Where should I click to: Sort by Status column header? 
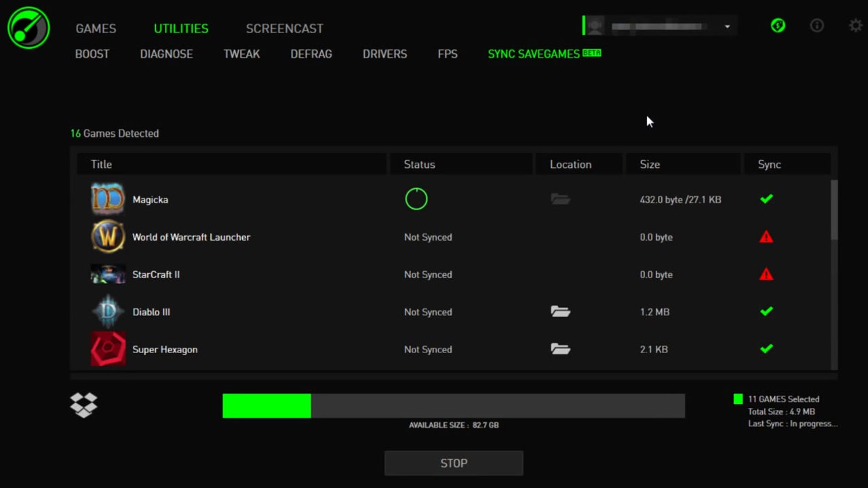[x=461, y=164]
